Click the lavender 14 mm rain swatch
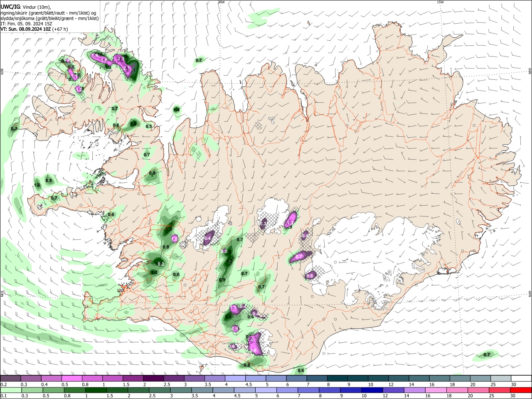532x399 pixels. click(414, 390)
